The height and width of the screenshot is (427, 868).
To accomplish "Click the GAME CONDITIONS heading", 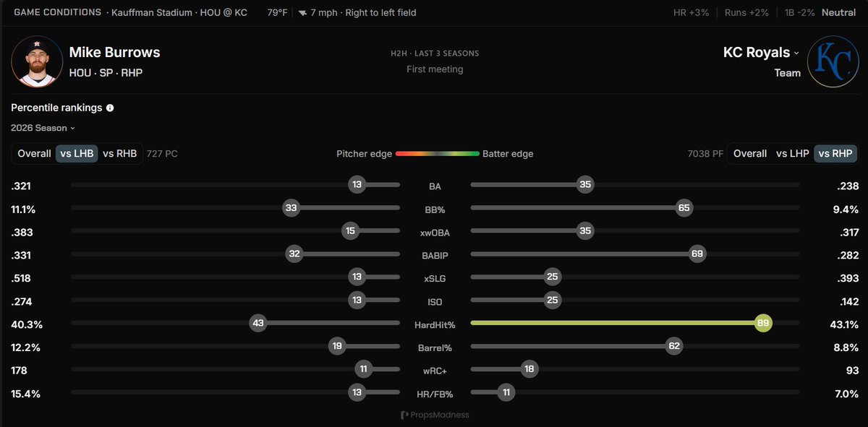I will pyautogui.click(x=58, y=12).
